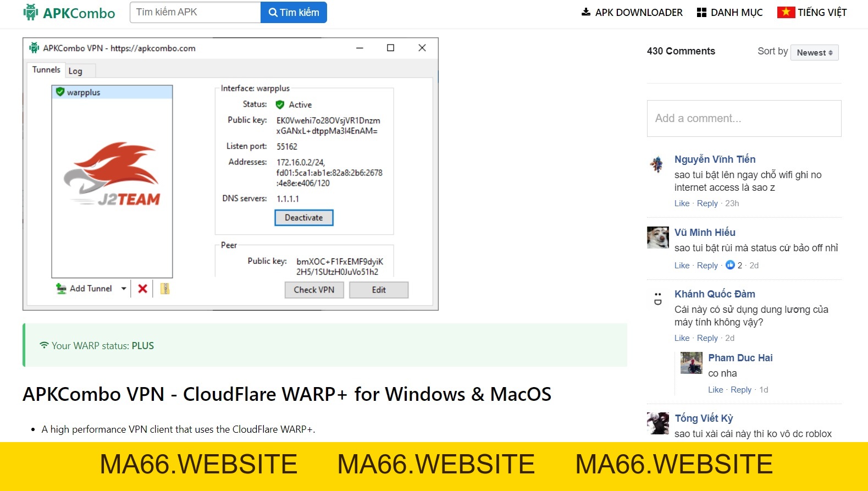Open Pham Duc Hai's profile name
The width and height of the screenshot is (868, 491).
pyautogui.click(x=740, y=358)
